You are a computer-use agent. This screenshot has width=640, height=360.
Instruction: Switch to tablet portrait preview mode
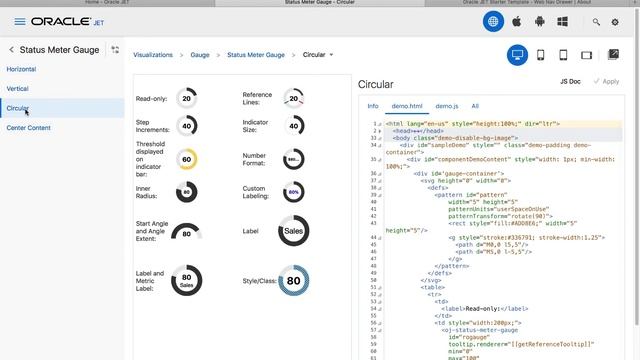(x=563, y=55)
